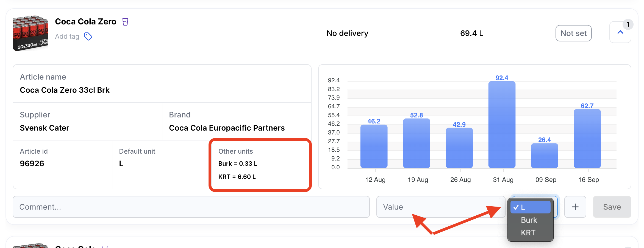Click the default unit value L
644x248 pixels.
pyautogui.click(x=121, y=164)
